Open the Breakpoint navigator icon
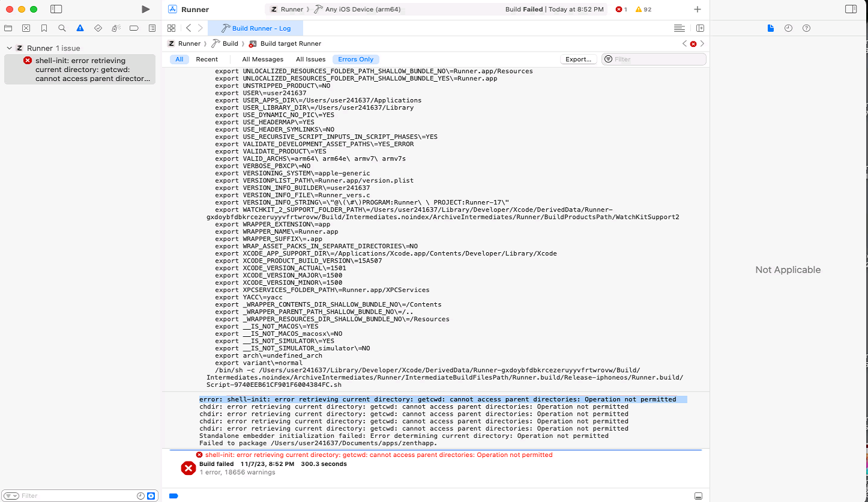Viewport: 868px width, 502px height. [x=134, y=28]
